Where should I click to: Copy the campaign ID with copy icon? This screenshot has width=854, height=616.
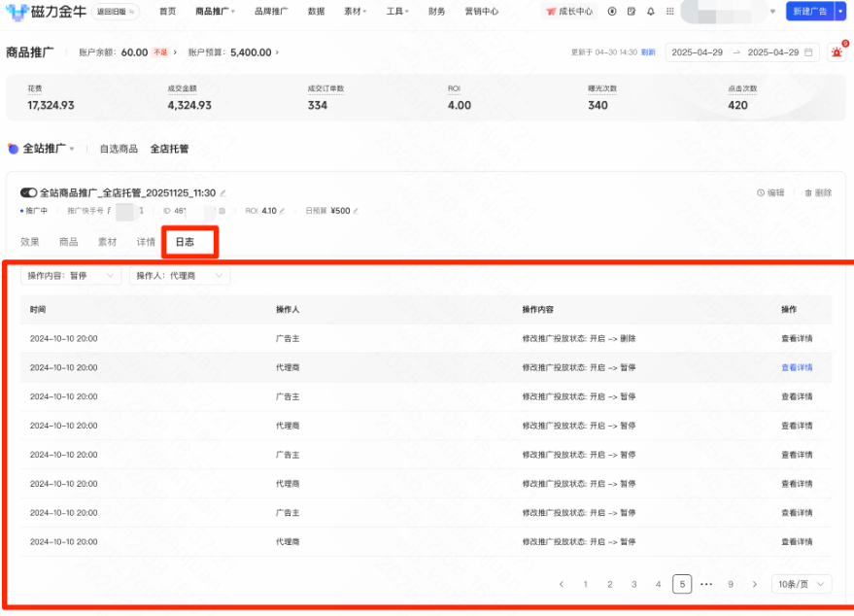tap(222, 211)
